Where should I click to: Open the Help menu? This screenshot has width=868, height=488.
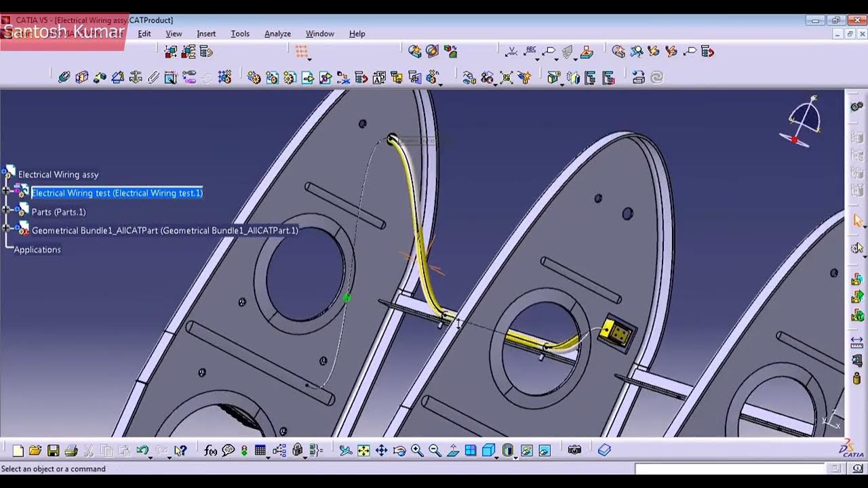[x=357, y=34]
